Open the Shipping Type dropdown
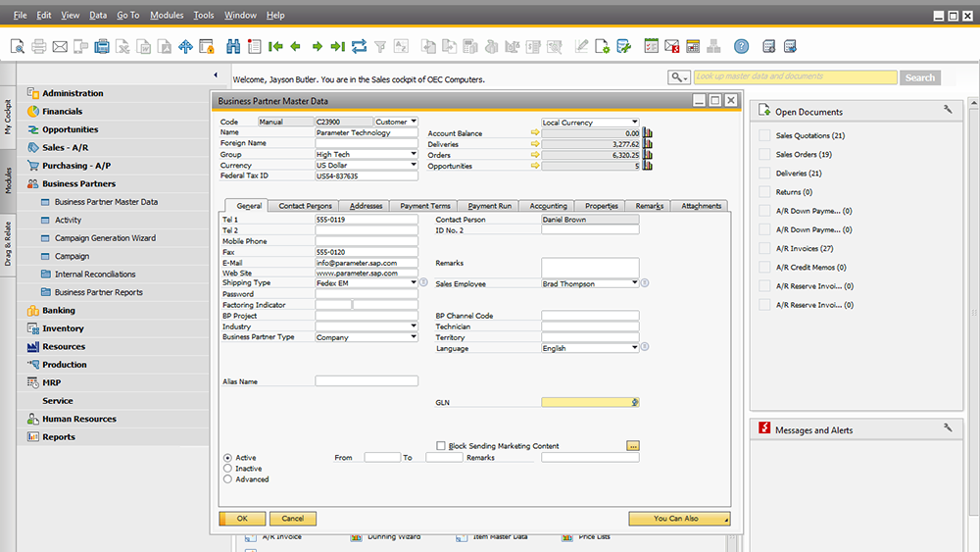This screenshot has height=552, width=980. tap(414, 282)
